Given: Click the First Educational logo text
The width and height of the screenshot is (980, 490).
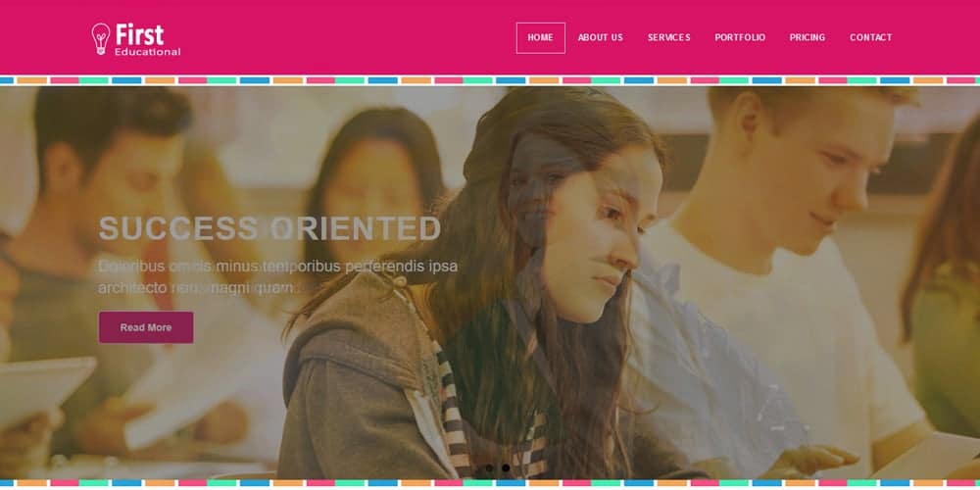Looking at the screenshot, I should point(148,39).
